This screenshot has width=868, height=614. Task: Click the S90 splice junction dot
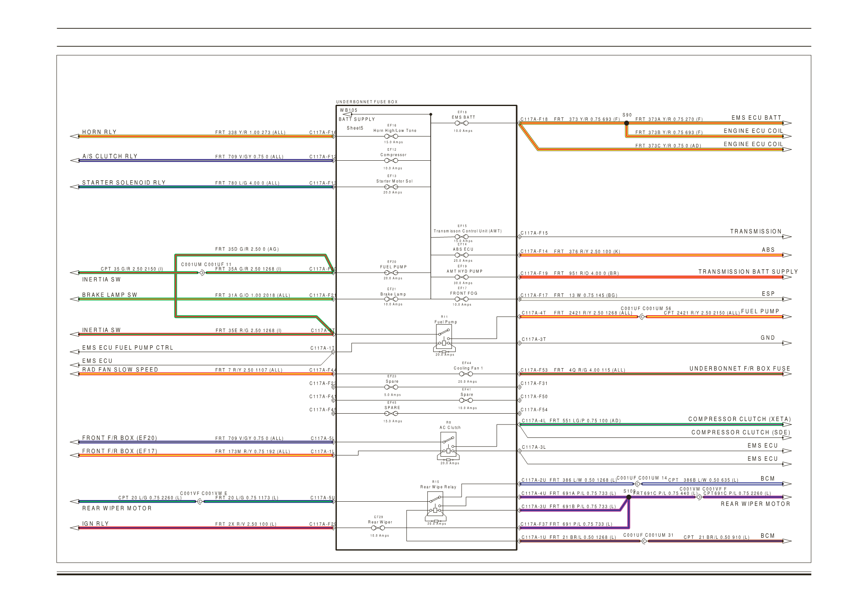pyautogui.click(x=626, y=123)
